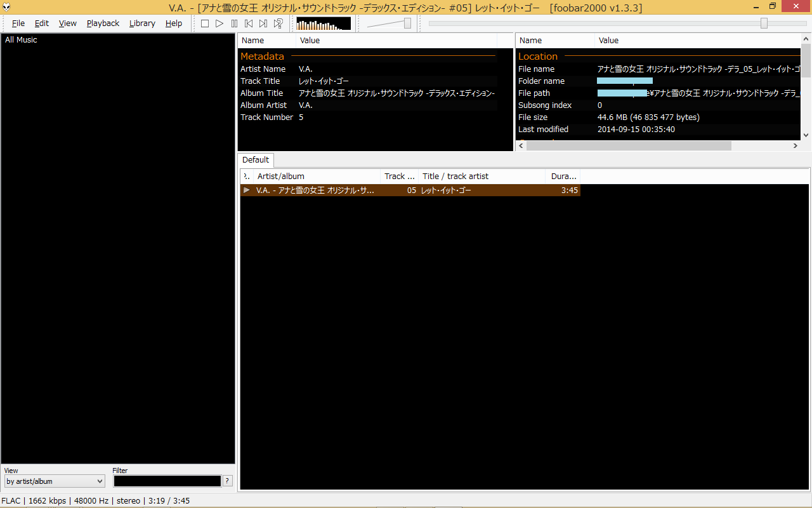
Task: Open the Playback menu
Action: [x=103, y=23]
